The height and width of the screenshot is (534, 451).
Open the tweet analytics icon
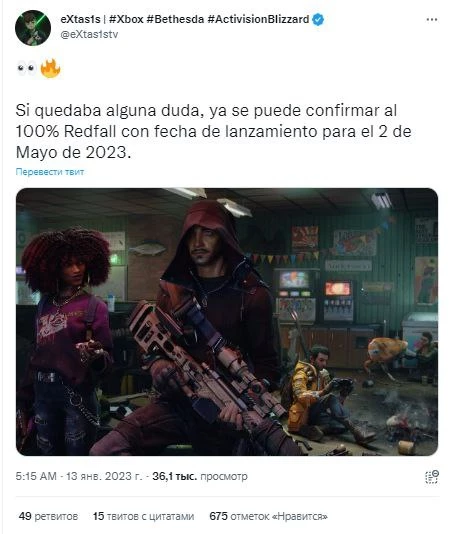[432, 476]
